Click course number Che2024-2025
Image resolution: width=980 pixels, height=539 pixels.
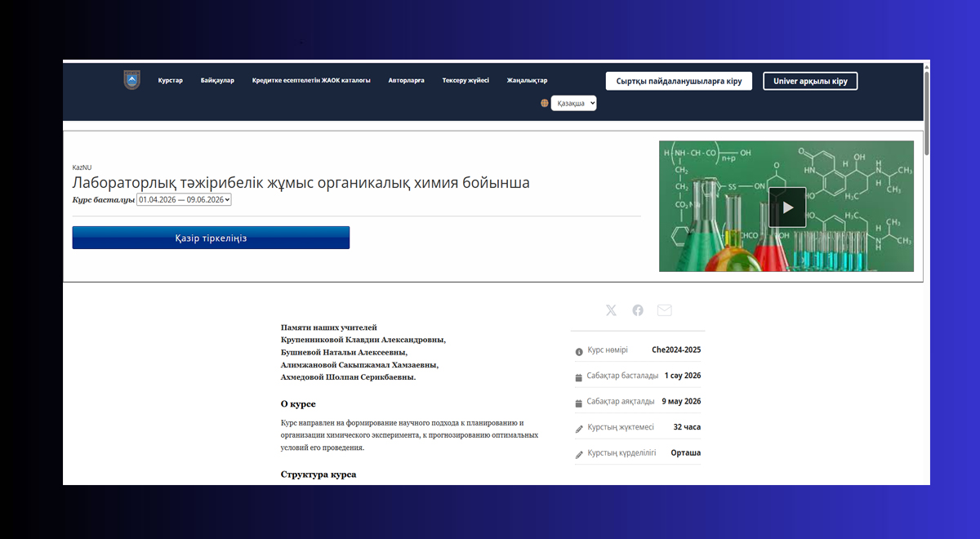pos(676,350)
